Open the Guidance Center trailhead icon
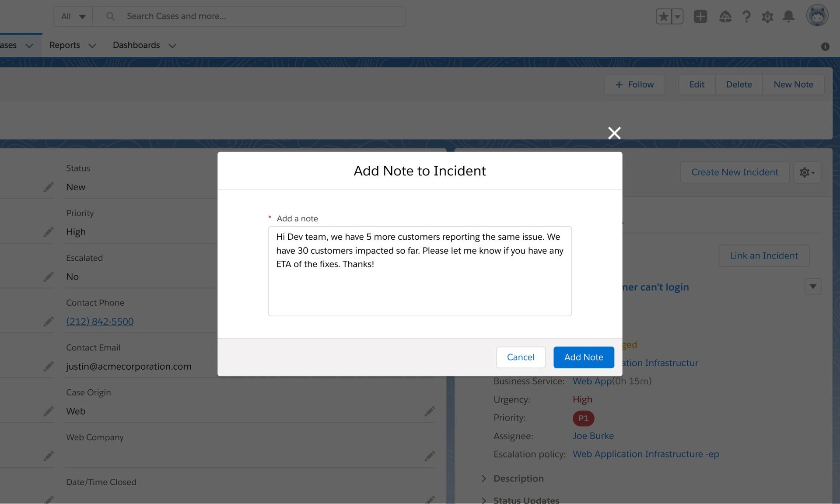840x504 pixels. pyautogui.click(x=725, y=16)
